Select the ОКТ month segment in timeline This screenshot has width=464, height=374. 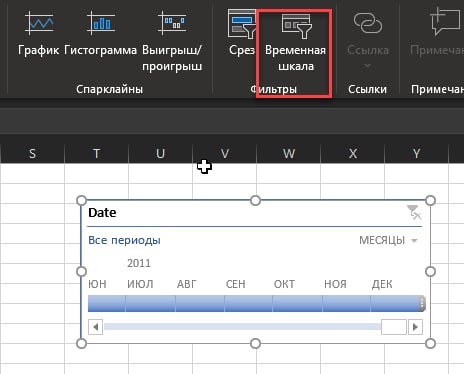tap(298, 303)
